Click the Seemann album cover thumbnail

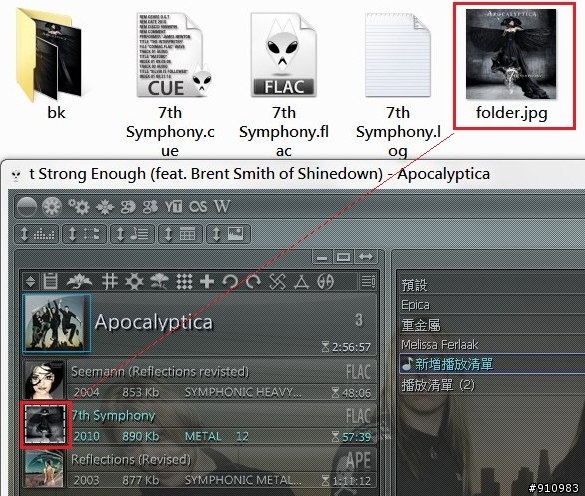tap(44, 381)
